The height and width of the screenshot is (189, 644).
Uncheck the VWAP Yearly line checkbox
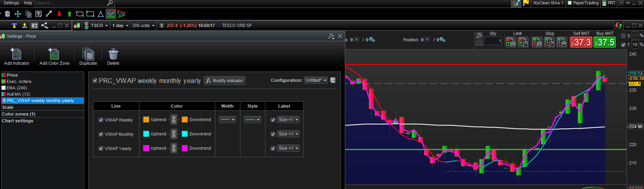[x=101, y=148]
